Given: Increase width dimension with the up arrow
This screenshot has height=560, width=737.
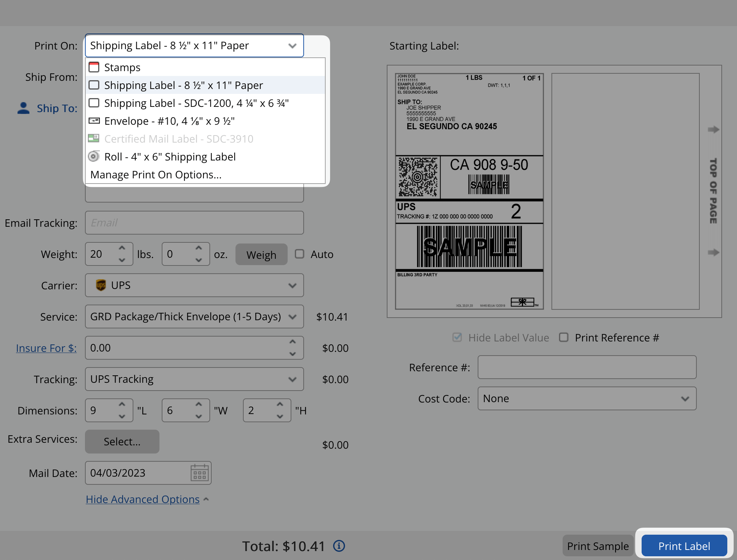Looking at the screenshot, I should coord(199,404).
